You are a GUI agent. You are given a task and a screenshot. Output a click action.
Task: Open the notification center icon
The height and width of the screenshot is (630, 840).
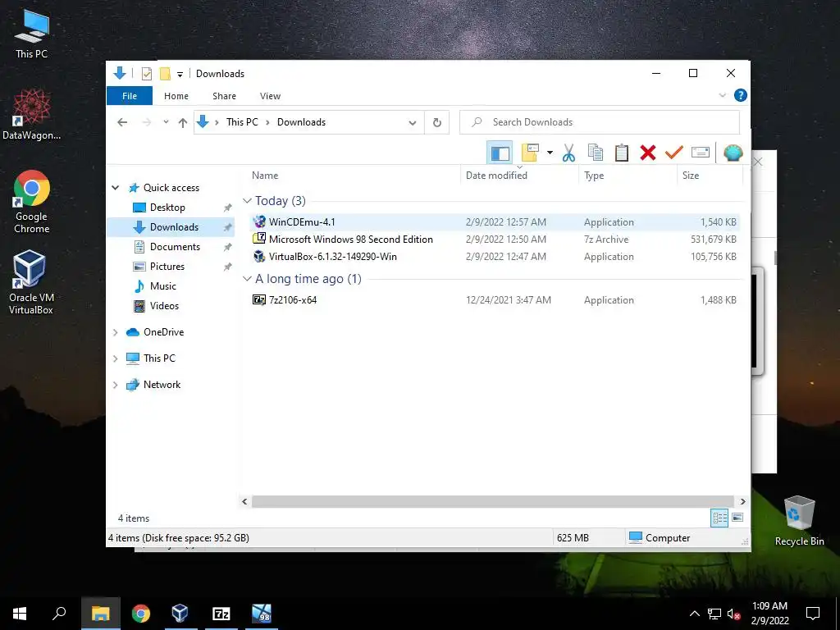click(x=813, y=614)
